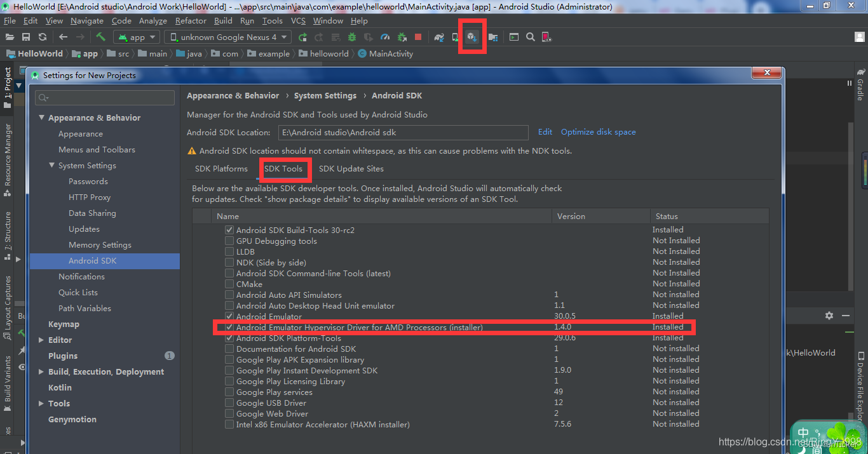This screenshot has width=868, height=454.
Task: Collapse the System Settings tree node
Action: tap(52, 165)
